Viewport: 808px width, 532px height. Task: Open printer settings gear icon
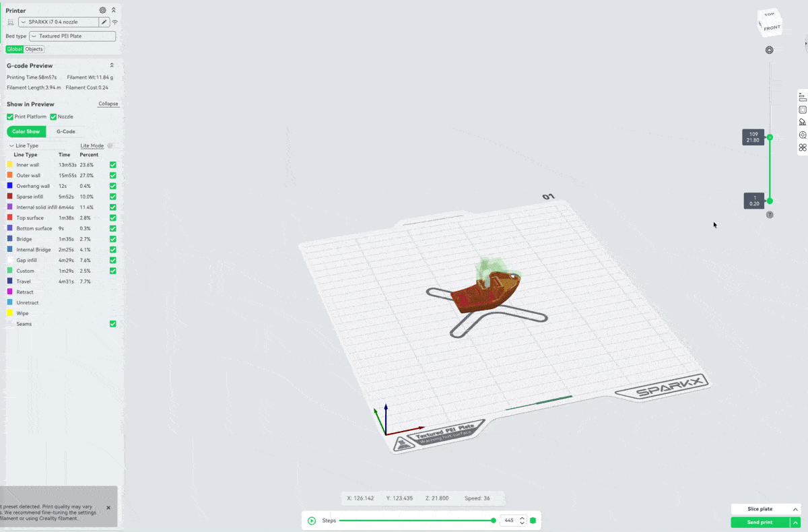pos(102,10)
